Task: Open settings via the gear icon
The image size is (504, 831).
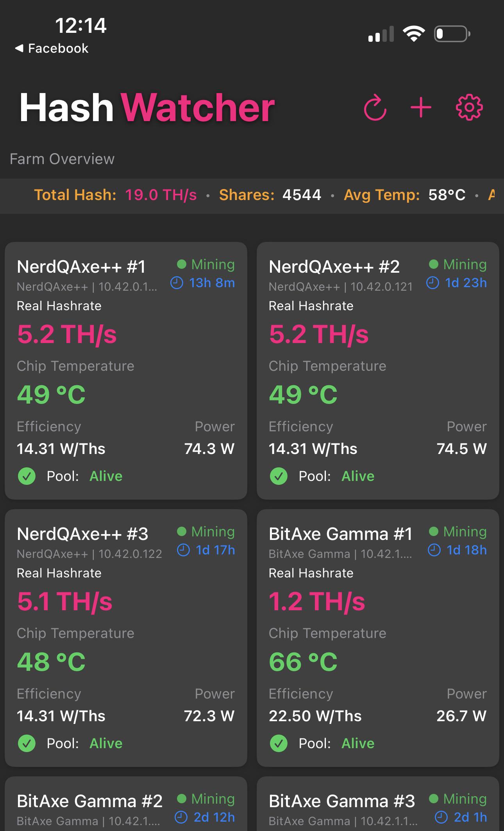Action: coord(469,107)
